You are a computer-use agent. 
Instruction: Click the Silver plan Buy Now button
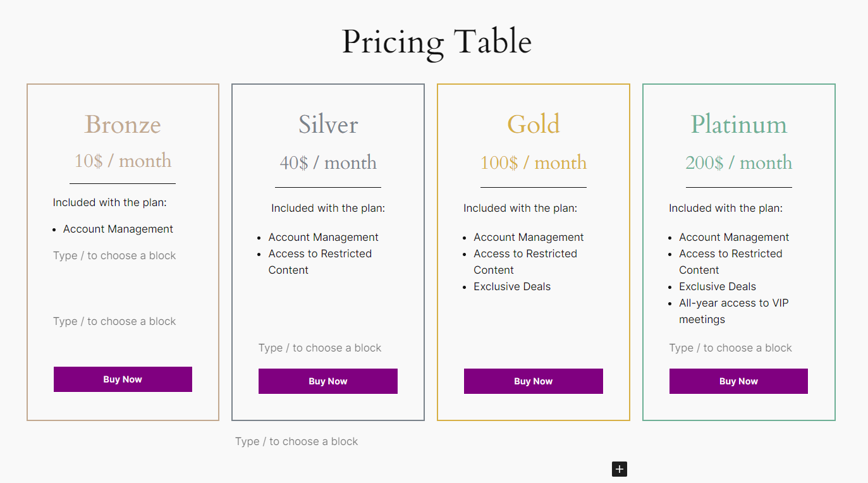pos(328,381)
